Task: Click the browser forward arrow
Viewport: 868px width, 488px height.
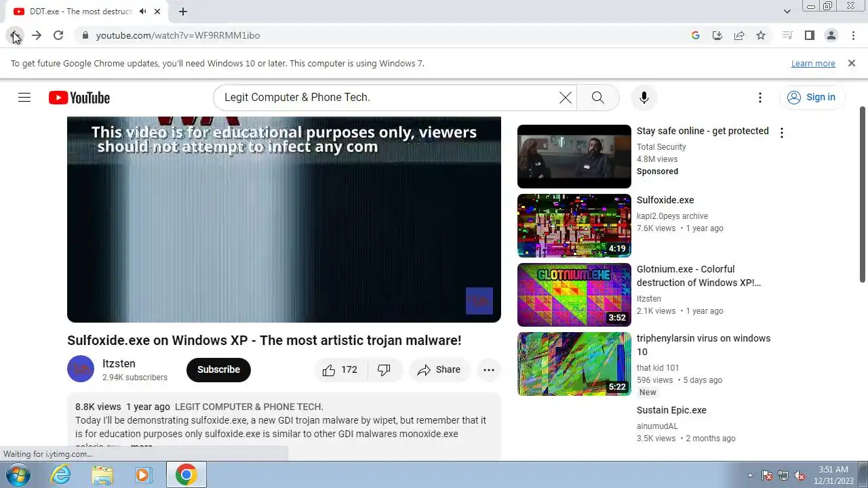Action: (37, 35)
